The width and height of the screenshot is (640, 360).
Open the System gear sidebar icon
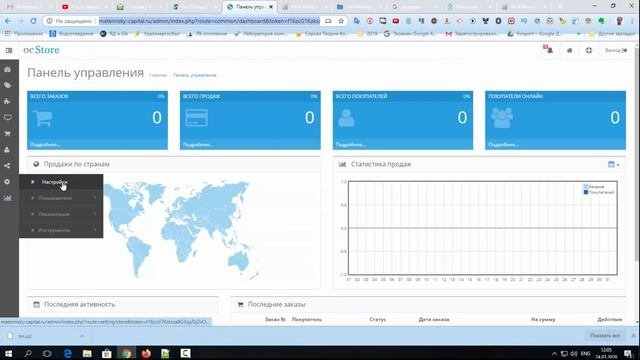click(x=7, y=182)
